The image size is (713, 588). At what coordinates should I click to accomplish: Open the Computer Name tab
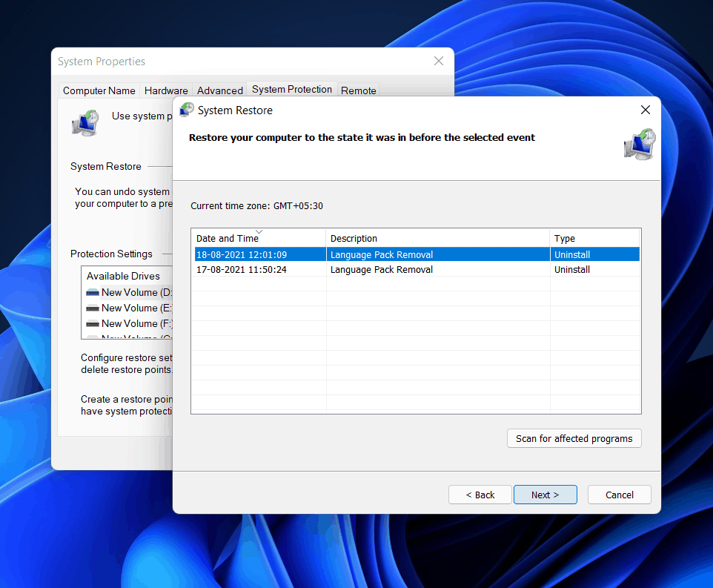coord(99,90)
